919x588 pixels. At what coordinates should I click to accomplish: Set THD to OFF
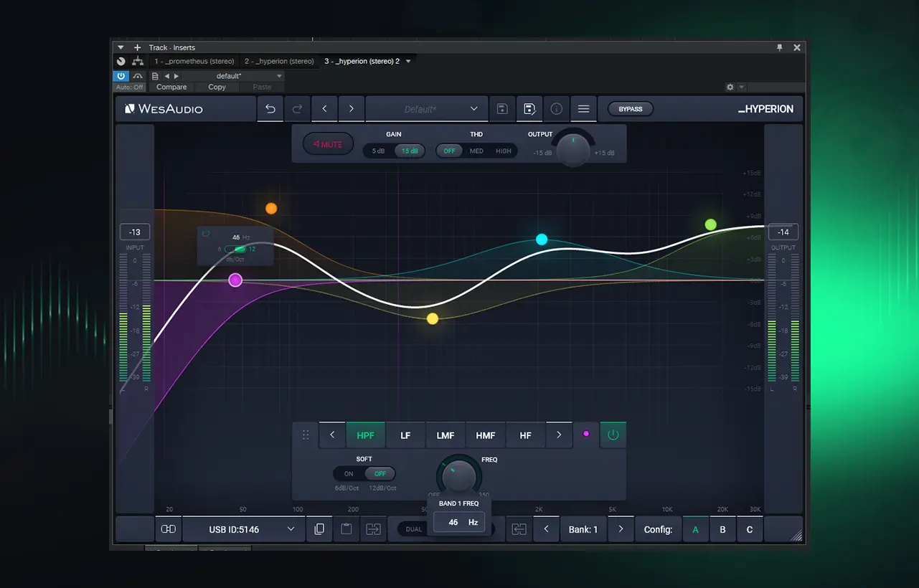click(449, 151)
